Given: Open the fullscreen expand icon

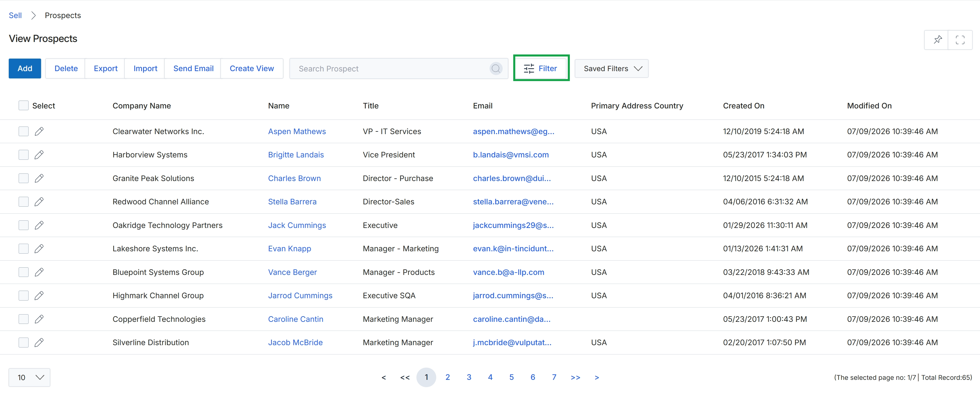Looking at the screenshot, I should tap(960, 40).
